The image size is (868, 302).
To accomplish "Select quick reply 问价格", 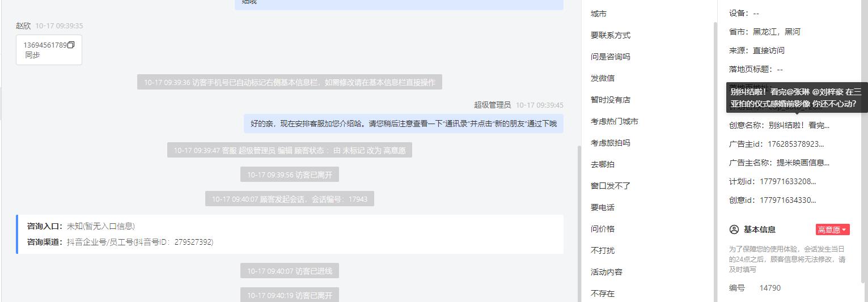I will tap(603, 229).
